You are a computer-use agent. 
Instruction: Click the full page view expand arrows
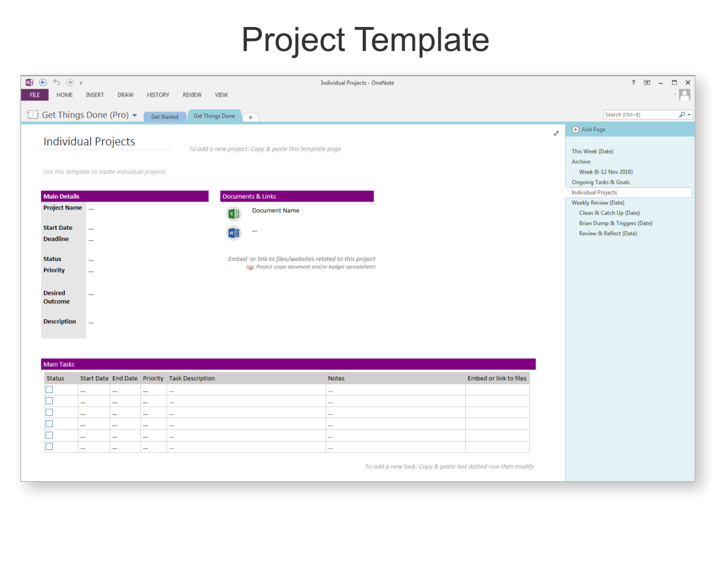click(556, 133)
